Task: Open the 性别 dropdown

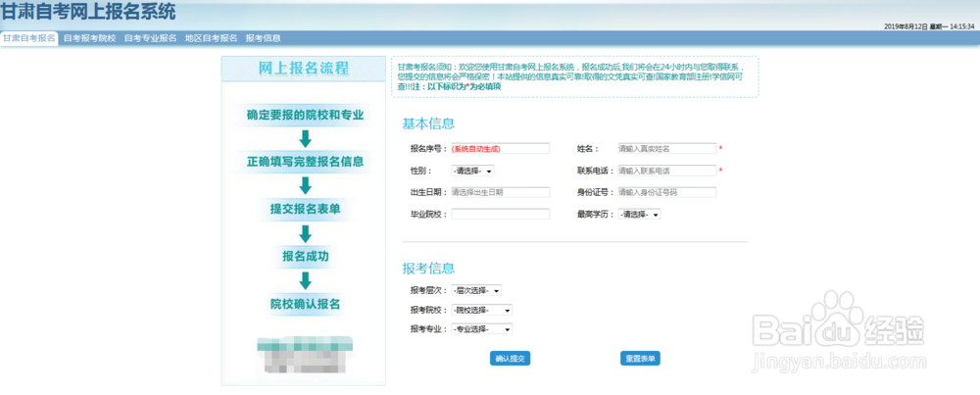Action: 472,171
